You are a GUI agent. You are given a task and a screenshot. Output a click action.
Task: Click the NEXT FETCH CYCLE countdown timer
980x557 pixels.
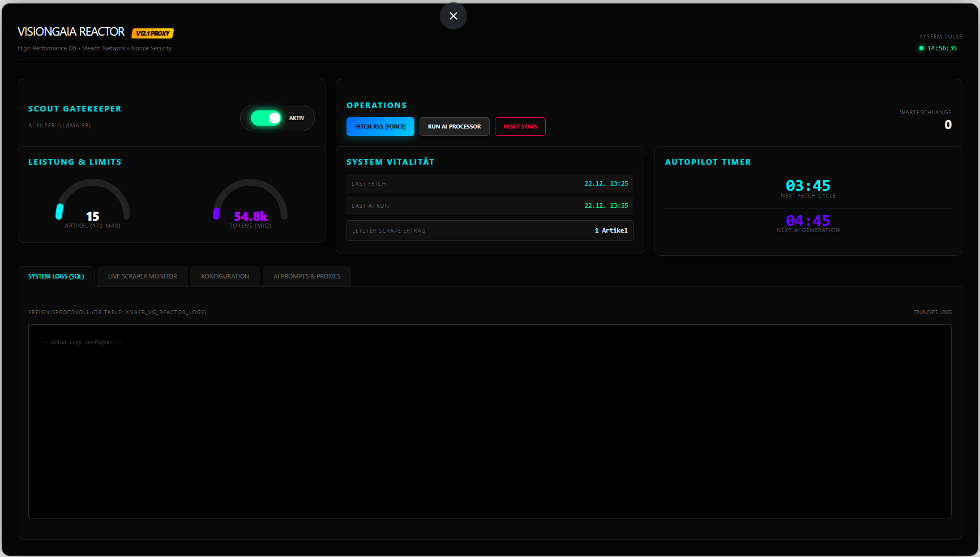[808, 186]
